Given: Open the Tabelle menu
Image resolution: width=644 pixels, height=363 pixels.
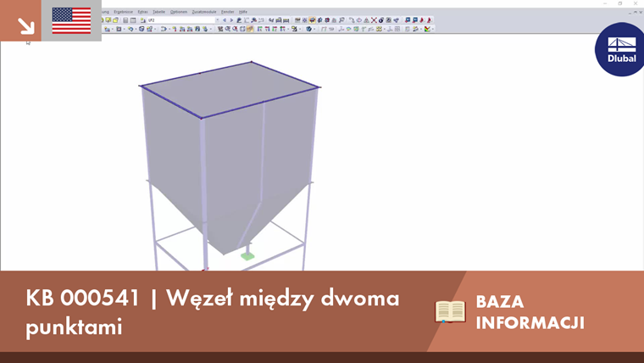Looking at the screenshot, I should [159, 12].
